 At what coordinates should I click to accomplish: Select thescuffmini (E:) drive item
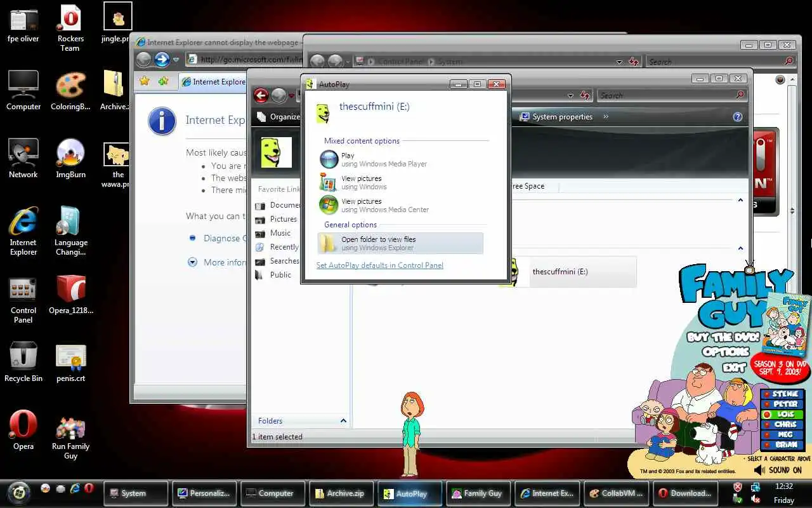point(567,272)
